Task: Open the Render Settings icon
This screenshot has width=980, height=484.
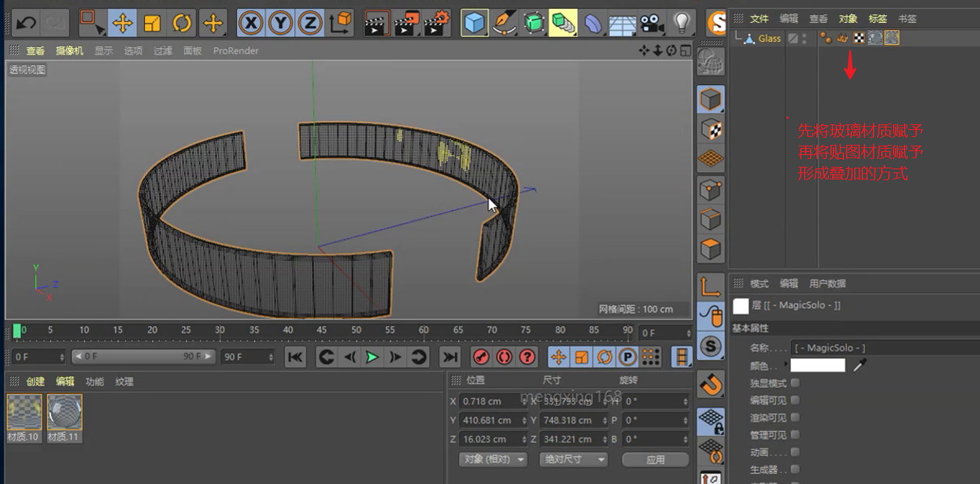Action: tap(437, 23)
